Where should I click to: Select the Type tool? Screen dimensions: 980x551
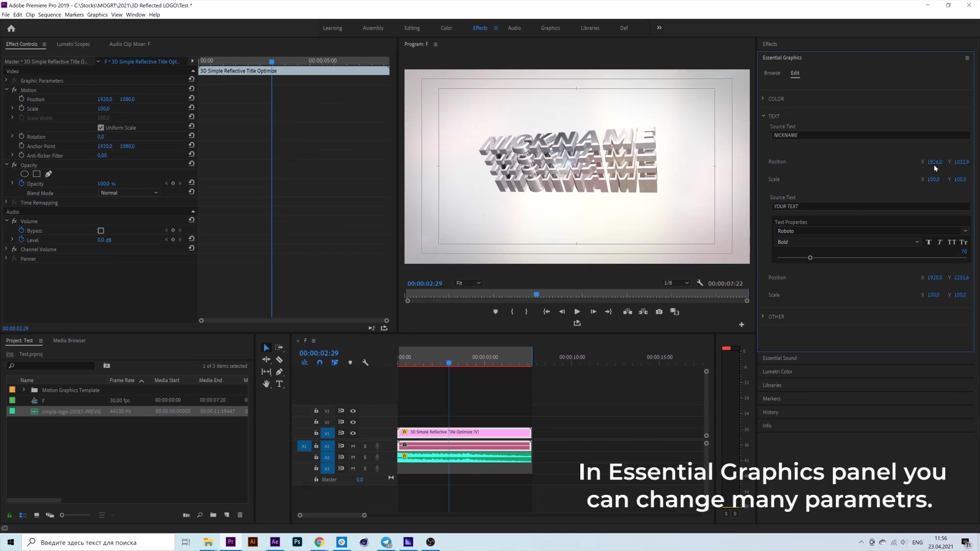point(279,384)
